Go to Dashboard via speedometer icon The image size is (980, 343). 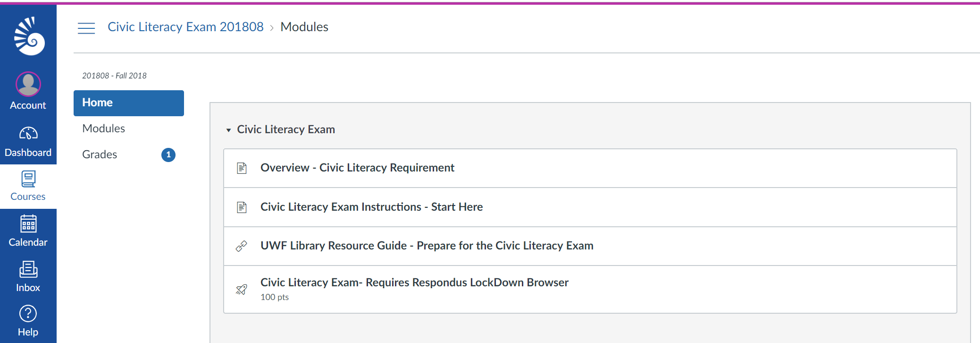[28, 134]
